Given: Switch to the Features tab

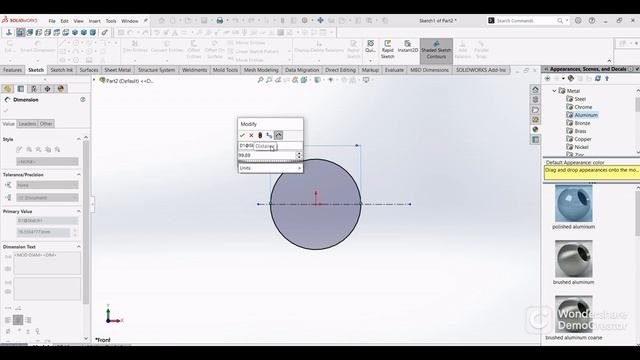Looking at the screenshot, I should (12, 70).
